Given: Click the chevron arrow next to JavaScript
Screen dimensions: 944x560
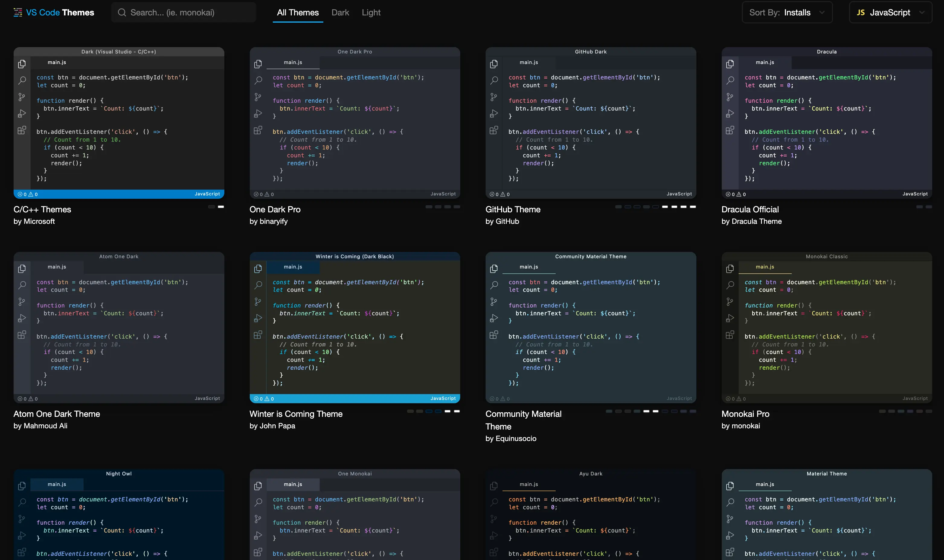Looking at the screenshot, I should (x=922, y=12).
